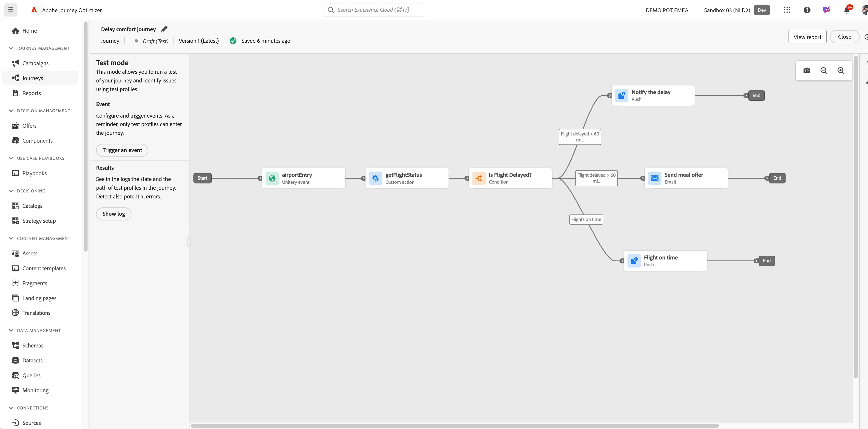The image size is (868, 429).
Task: Click the Flights on time path label
Action: point(586,220)
